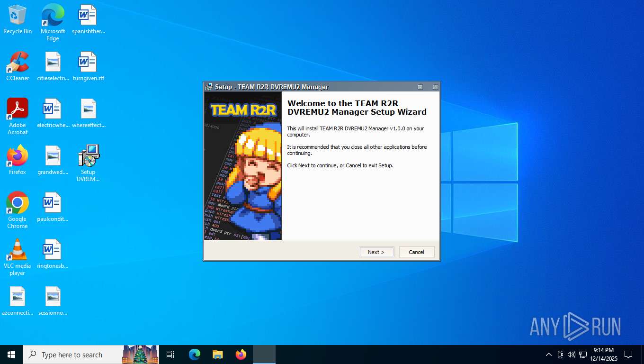Select the turngiven.rtf document icon

coord(88,67)
